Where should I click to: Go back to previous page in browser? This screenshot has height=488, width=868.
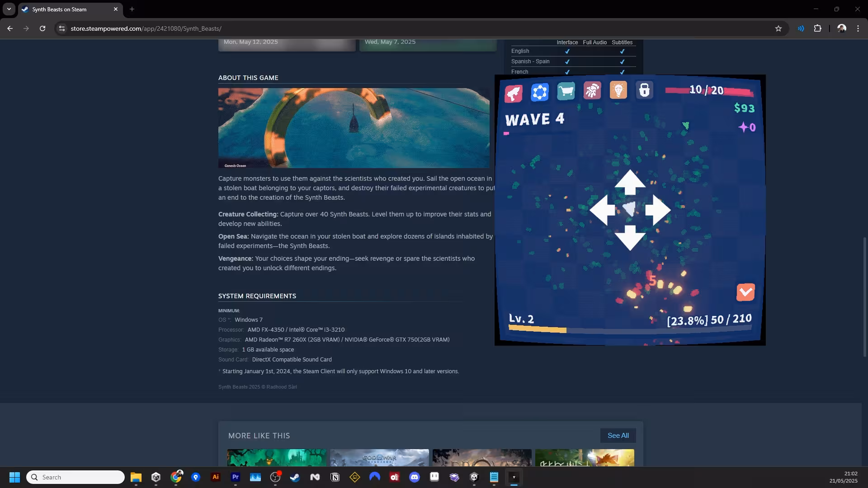coord(10,28)
